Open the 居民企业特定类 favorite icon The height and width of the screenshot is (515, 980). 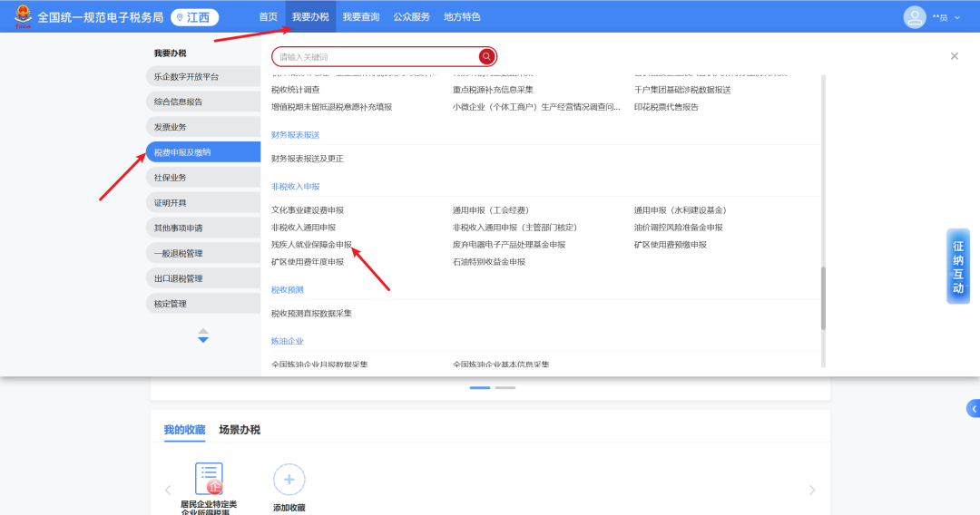click(x=209, y=479)
